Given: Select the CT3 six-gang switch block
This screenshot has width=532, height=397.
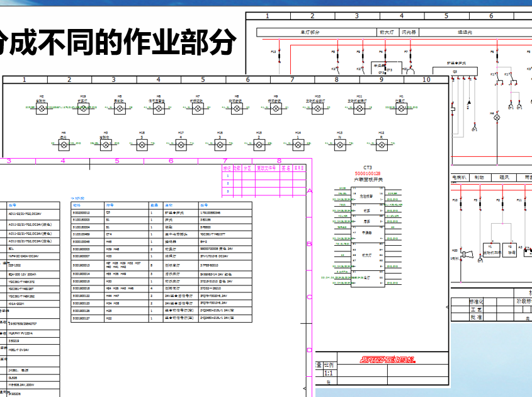Looking at the screenshot, I should click(x=368, y=236).
